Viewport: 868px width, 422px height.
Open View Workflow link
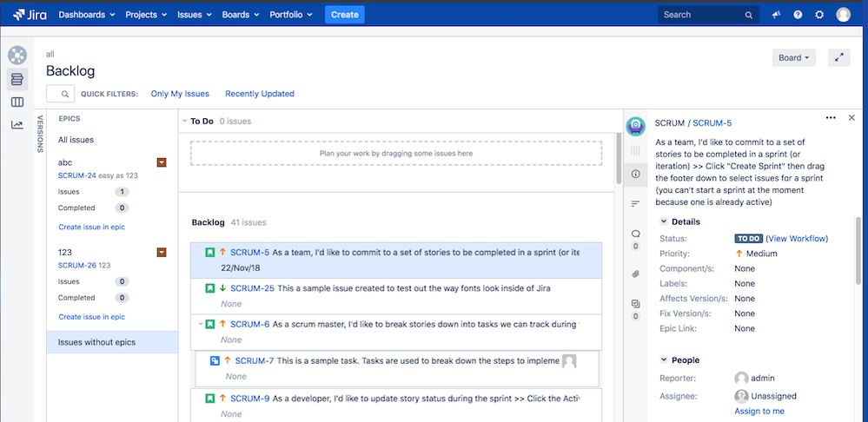(x=797, y=239)
